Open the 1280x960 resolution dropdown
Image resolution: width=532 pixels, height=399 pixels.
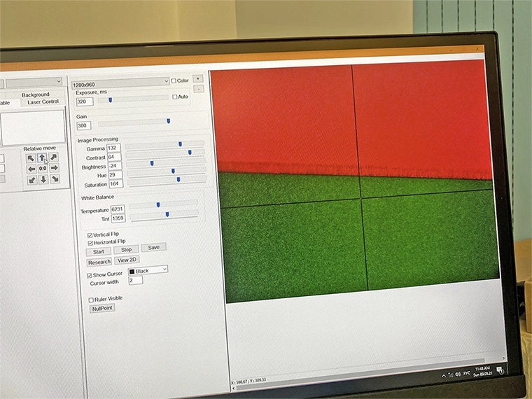click(120, 83)
